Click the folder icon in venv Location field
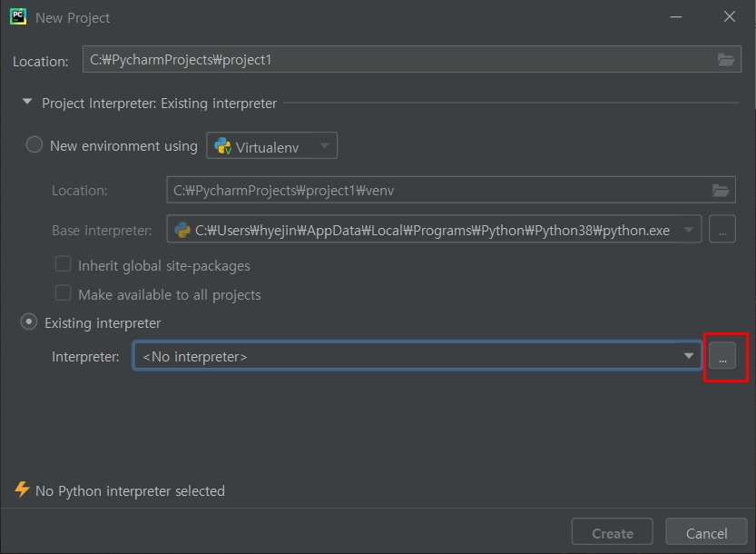The width and height of the screenshot is (756, 554). click(721, 190)
